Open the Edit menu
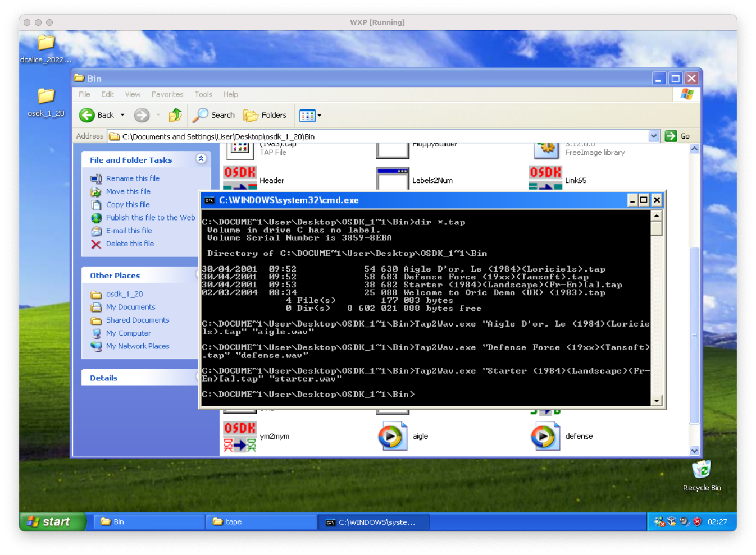The width and height of the screenshot is (756, 555). [107, 94]
